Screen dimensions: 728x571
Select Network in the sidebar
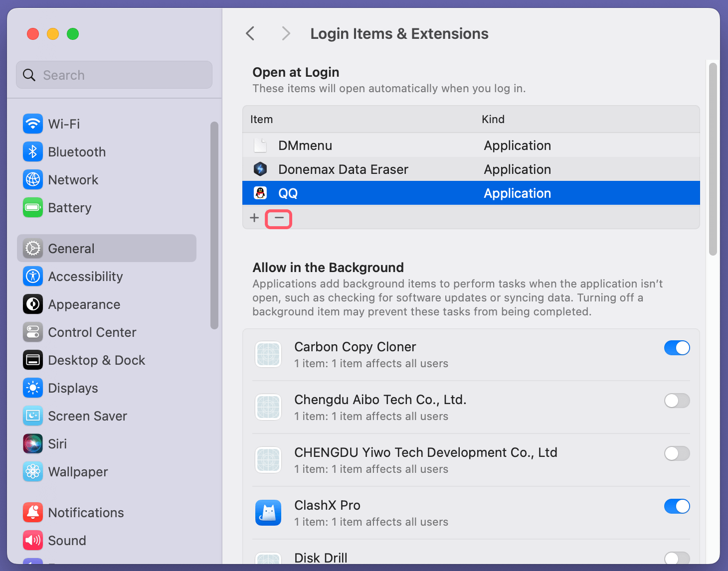tap(73, 180)
